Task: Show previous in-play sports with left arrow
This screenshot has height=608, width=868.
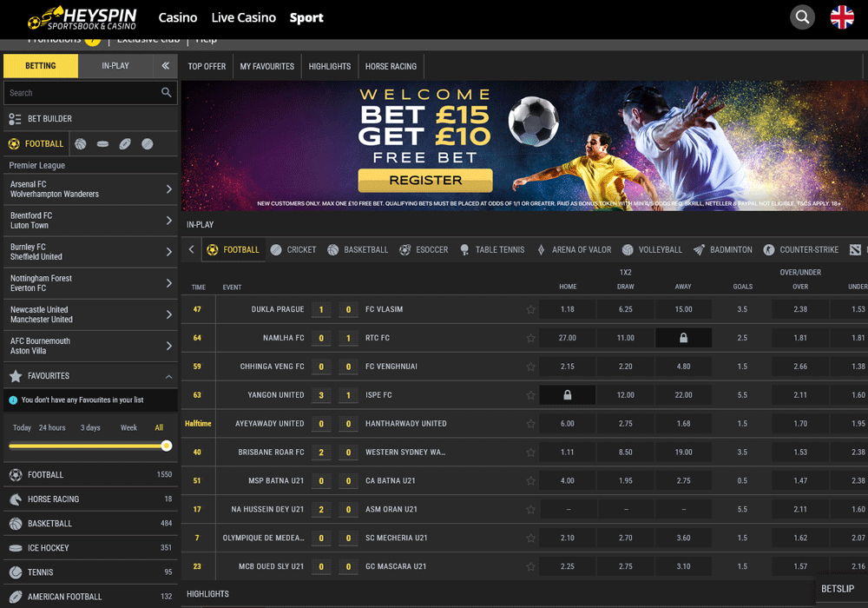Action: click(192, 249)
